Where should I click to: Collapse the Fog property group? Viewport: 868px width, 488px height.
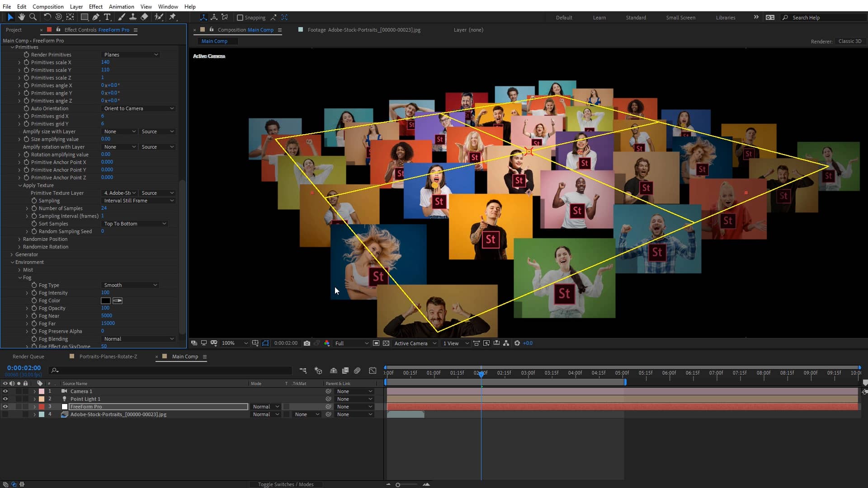click(20, 277)
